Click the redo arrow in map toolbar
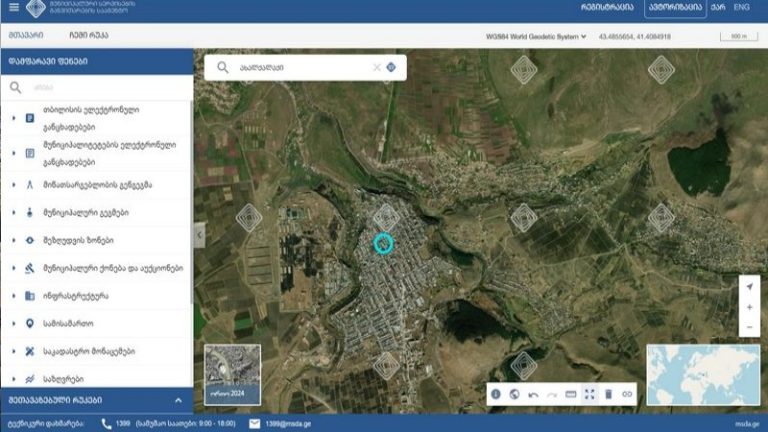 click(552, 394)
